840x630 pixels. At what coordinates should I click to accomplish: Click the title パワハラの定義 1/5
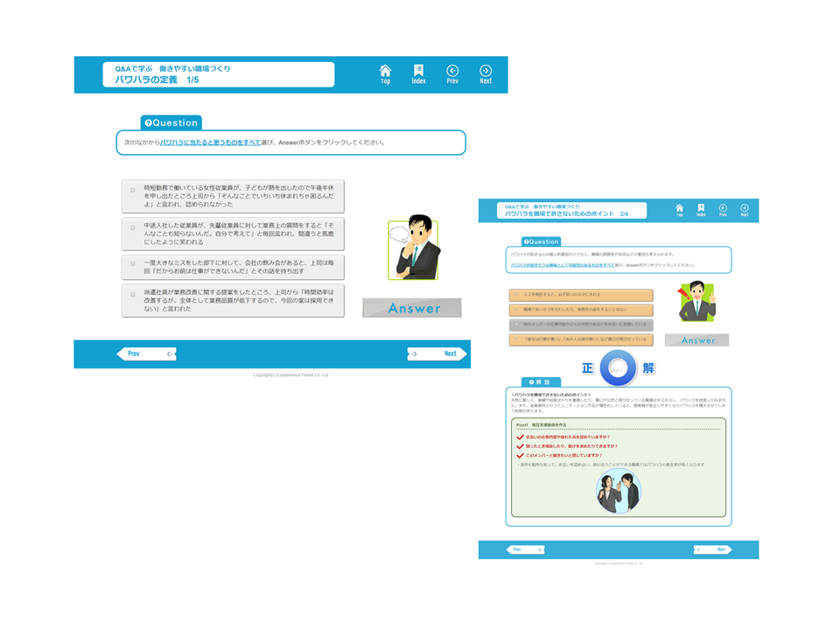157,80
